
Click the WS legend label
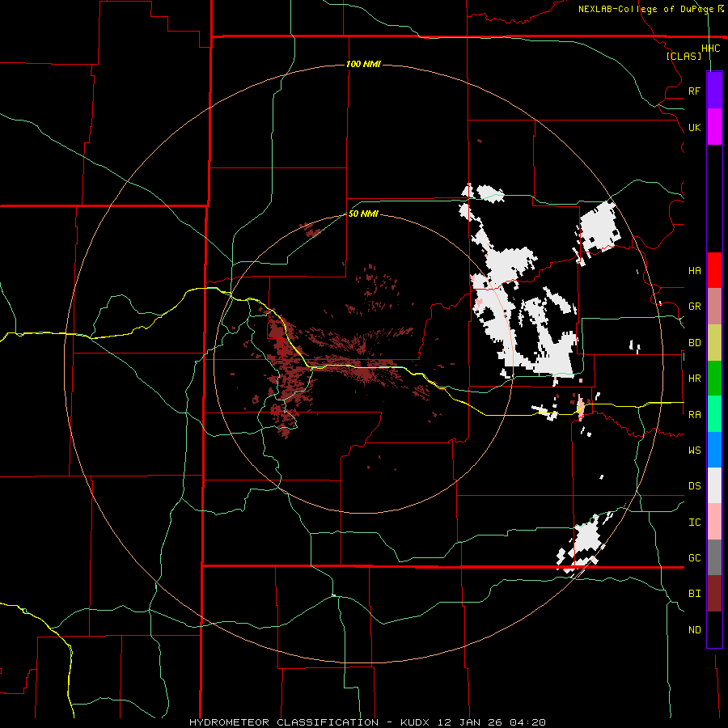click(x=694, y=451)
